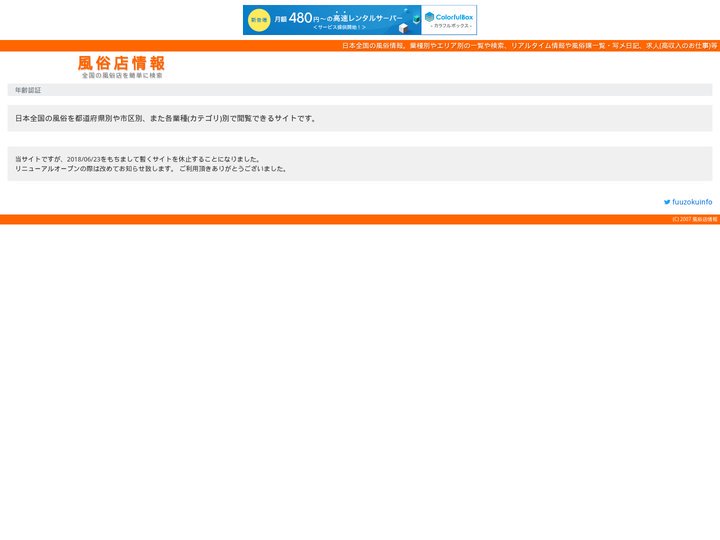The height and width of the screenshot is (540, 720).
Task: Open the 風俗店情報 site logo
Action: [x=121, y=67]
